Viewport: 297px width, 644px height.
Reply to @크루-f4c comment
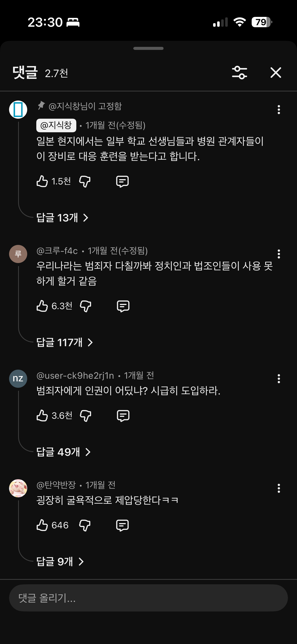point(123,306)
